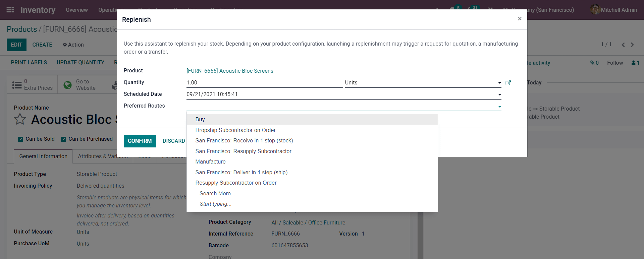Choose San Francisco: Receive in 1 step
The image size is (644, 259).
pyautogui.click(x=312, y=140)
